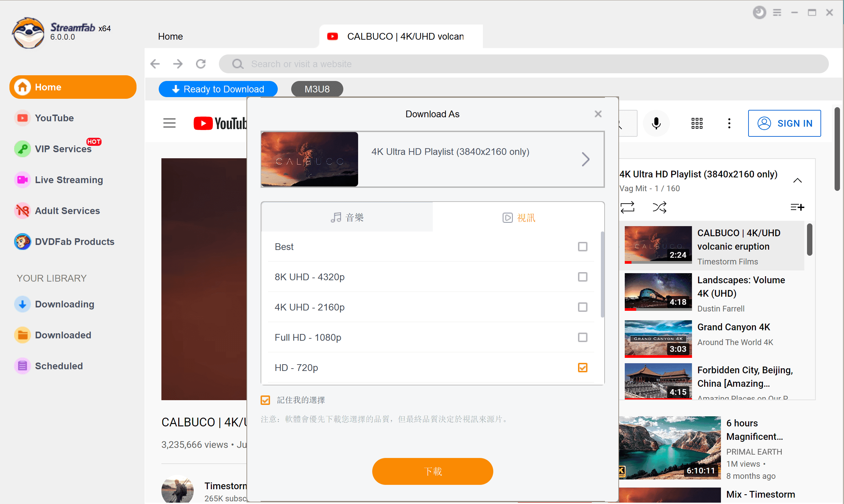Click the browser back navigation arrow
Image resolution: width=844 pixels, height=504 pixels.
tap(155, 64)
